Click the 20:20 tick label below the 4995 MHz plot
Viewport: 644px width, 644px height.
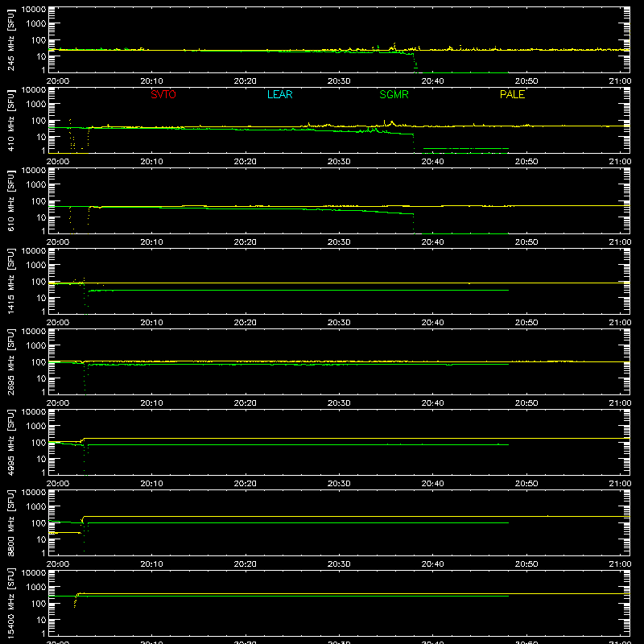click(x=246, y=484)
